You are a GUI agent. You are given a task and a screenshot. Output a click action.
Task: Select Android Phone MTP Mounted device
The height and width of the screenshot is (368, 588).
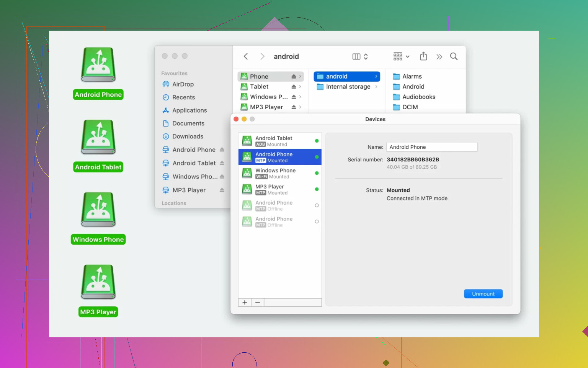pyautogui.click(x=280, y=157)
